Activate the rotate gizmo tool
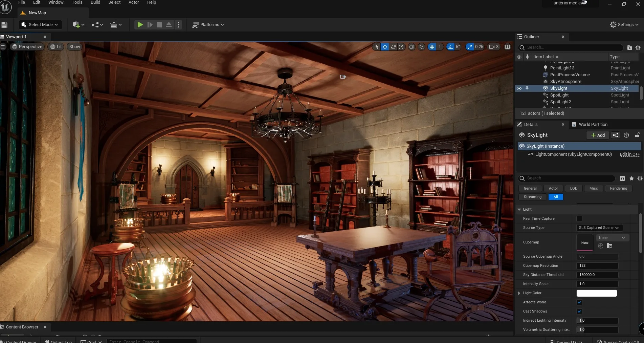 393,47
